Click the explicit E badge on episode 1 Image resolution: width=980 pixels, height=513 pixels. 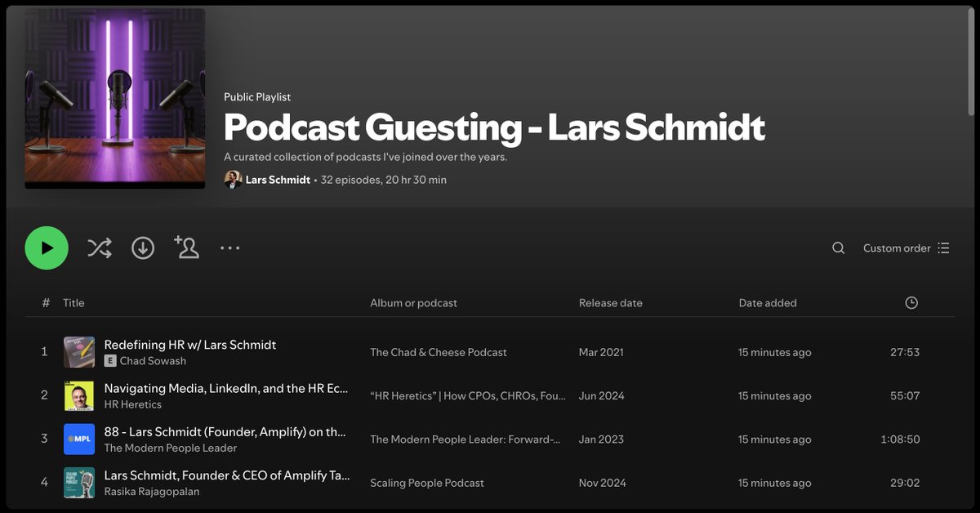110,361
